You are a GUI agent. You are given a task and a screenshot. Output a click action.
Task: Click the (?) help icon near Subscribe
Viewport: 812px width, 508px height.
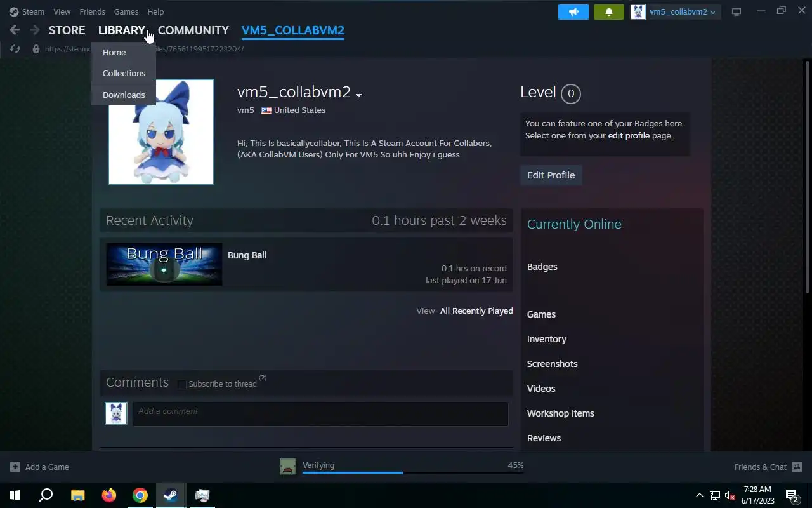(x=263, y=378)
